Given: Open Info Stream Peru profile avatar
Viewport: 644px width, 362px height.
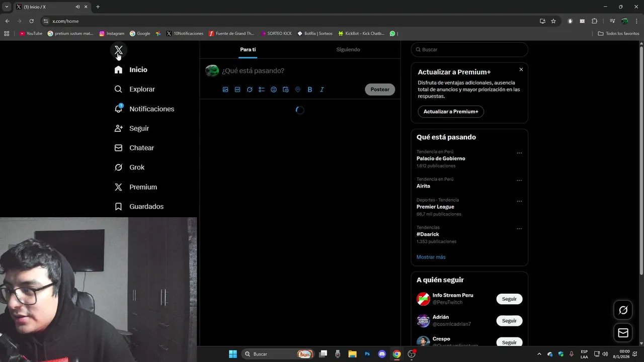Looking at the screenshot, I should click(x=423, y=299).
